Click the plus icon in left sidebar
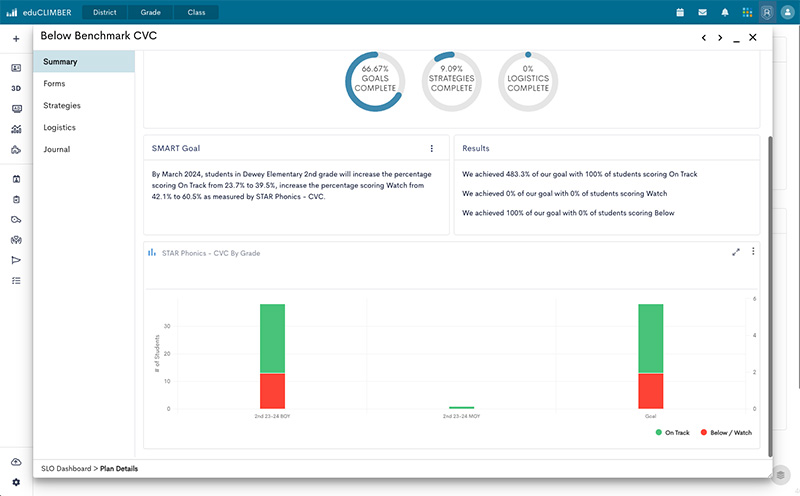Screen dimensions: 800x496 coord(16,39)
